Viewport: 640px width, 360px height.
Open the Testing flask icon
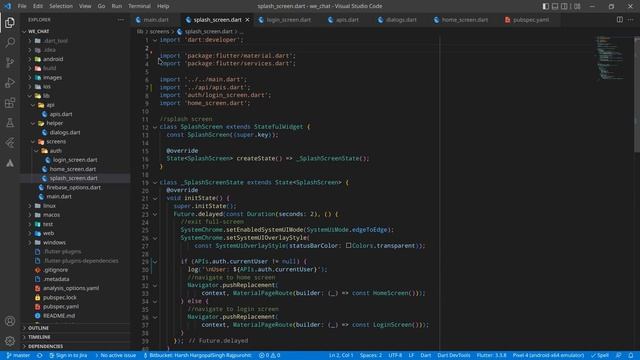pos(10,122)
